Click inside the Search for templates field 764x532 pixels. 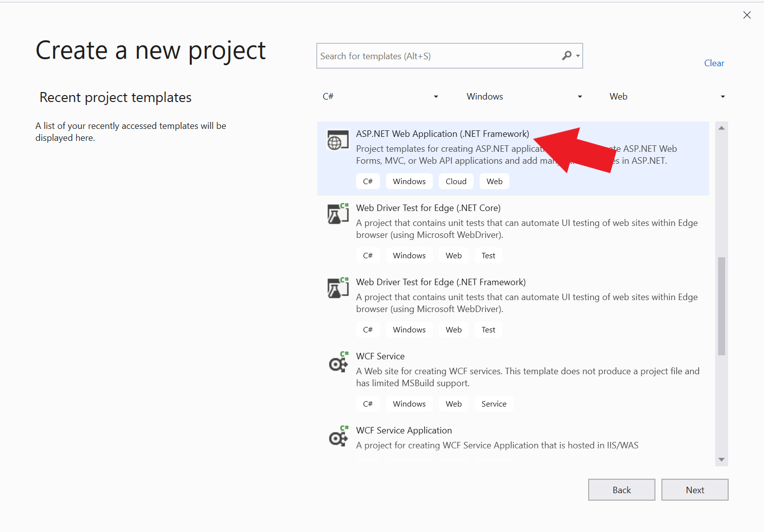coord(438,56)
